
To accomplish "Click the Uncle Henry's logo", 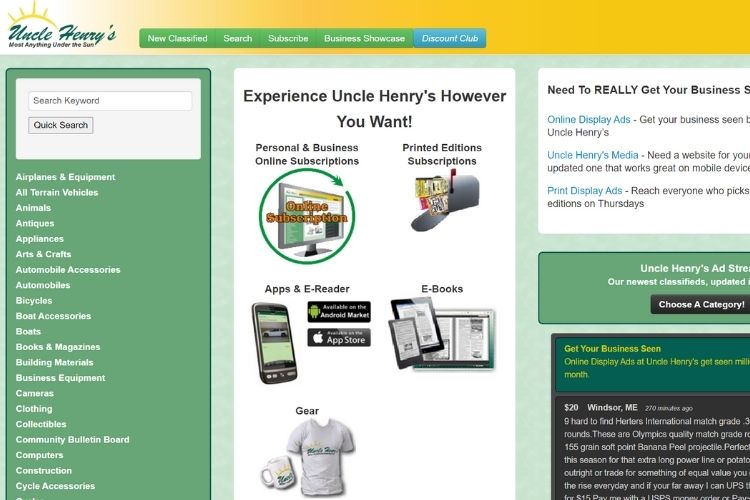I will pos(61,26).
